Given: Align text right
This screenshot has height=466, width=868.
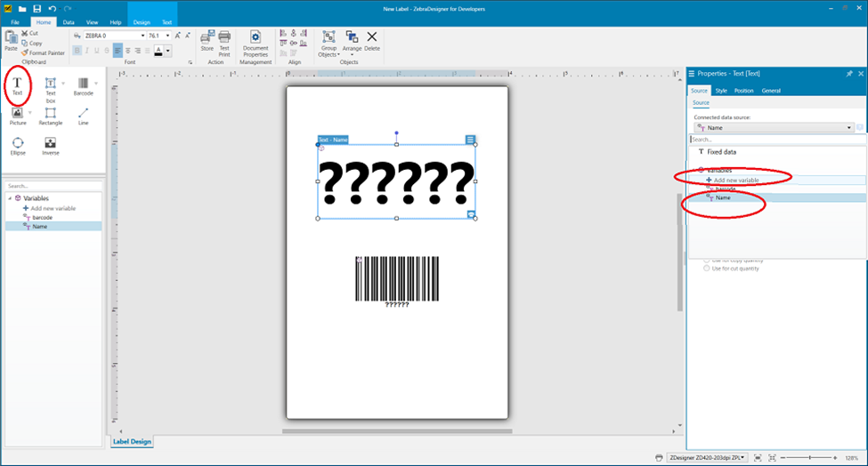Looking at the screenshot, I should [x=137, y=51].
